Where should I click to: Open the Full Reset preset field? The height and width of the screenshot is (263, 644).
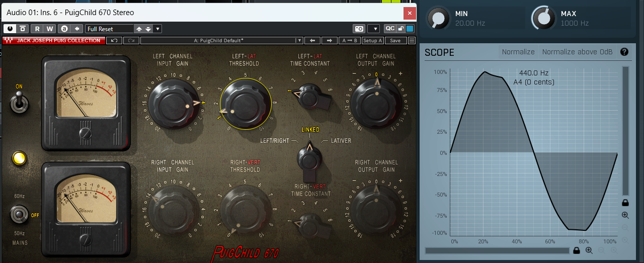pyautogui.click(x=110, y=29)
